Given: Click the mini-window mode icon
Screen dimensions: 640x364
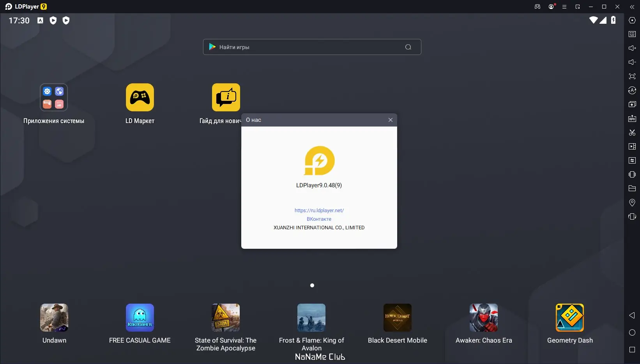Looking at the screenshot, I should pos(578,7).
